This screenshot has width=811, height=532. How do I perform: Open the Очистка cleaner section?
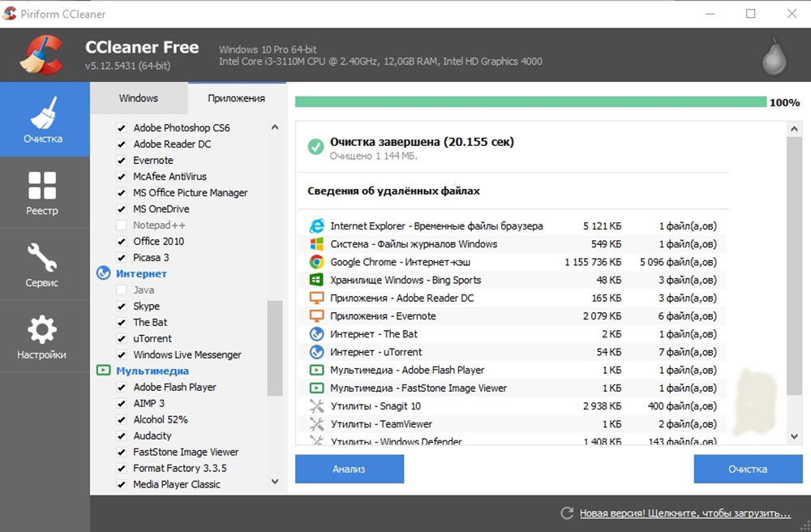click(44, 119)
